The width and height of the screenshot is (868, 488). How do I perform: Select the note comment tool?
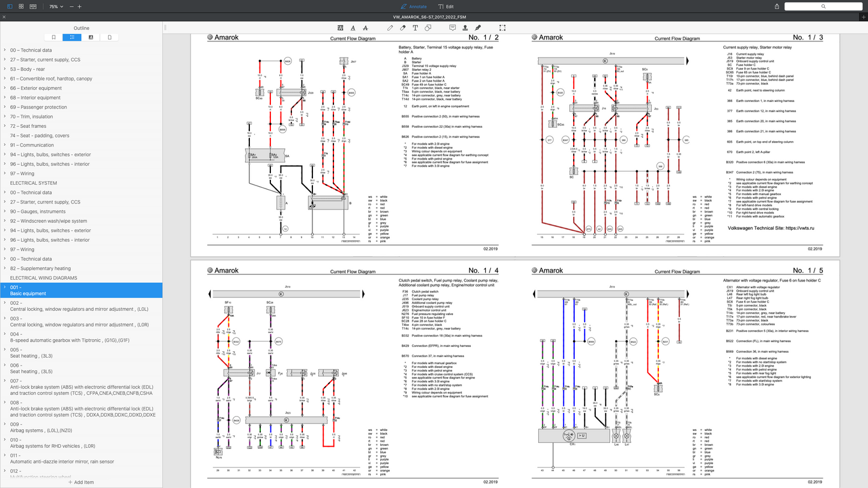pos(452,28)
